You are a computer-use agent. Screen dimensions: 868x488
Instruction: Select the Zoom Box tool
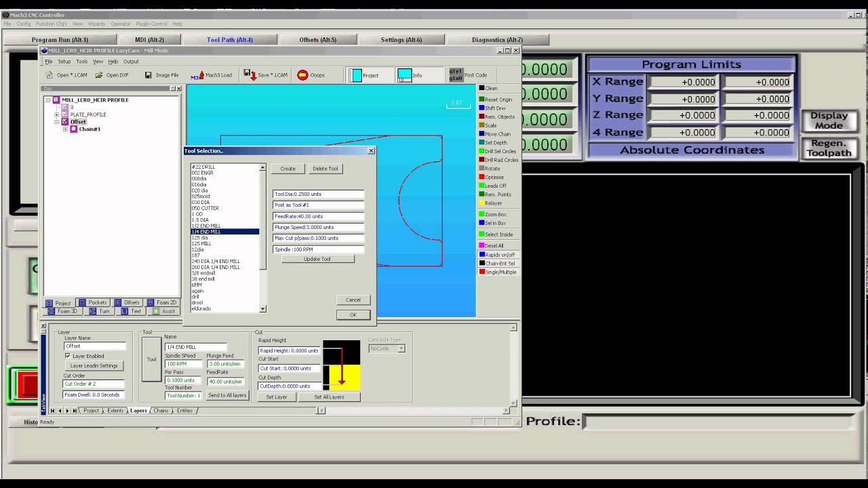tap(493, 215)
